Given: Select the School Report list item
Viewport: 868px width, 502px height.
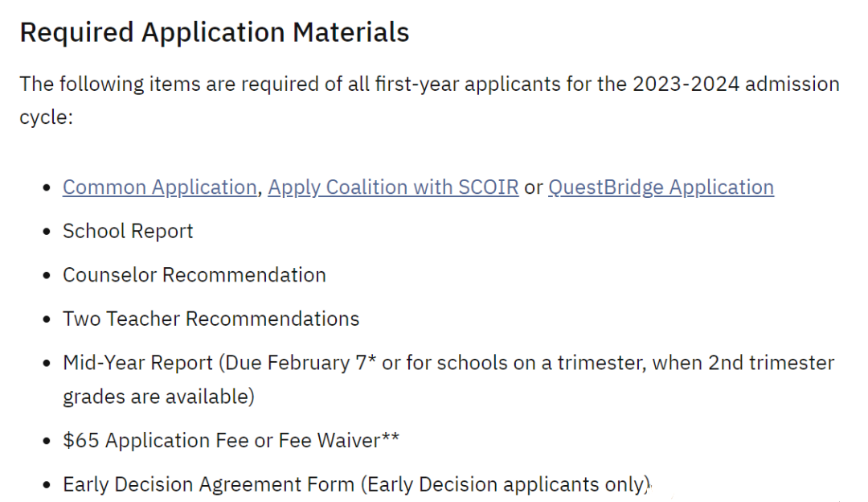Looking at the screenshot, I should [x=128, y=231].
